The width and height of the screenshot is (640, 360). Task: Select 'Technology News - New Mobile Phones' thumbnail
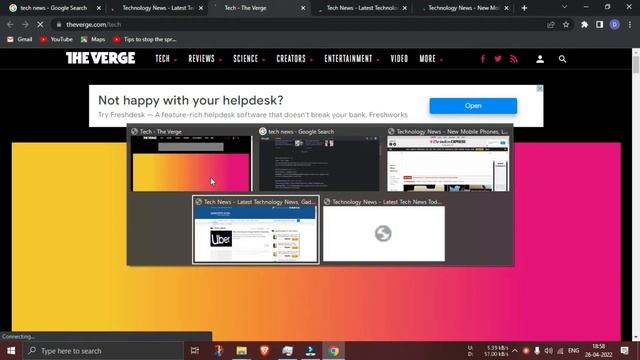tap(448, 160)
